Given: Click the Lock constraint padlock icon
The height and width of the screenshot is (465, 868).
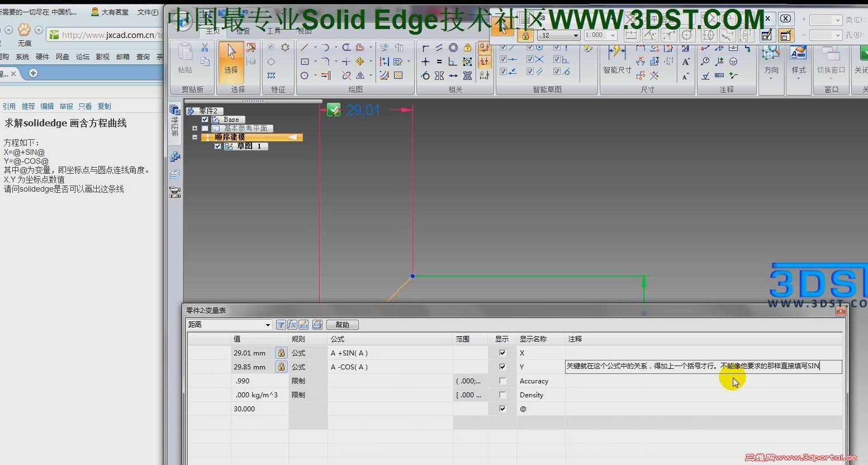Looking at the screenshot, I should [468, 48].
